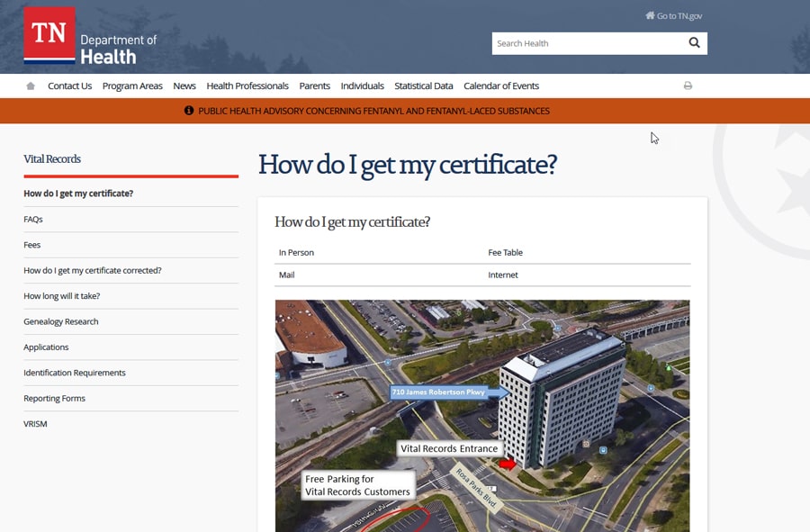The height and width of the screenshot is (532, 810).
Task: Switch to the Fee Table tab
Action: point(505,253)
